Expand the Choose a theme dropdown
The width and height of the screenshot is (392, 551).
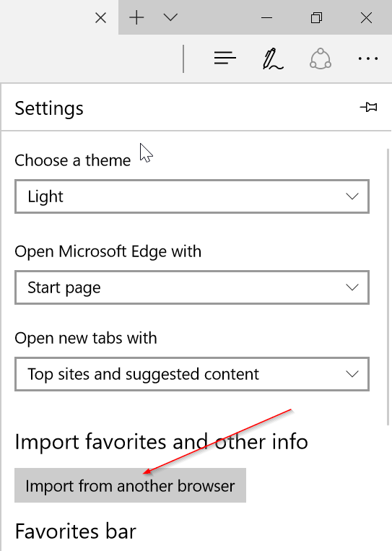click(192, 196)
